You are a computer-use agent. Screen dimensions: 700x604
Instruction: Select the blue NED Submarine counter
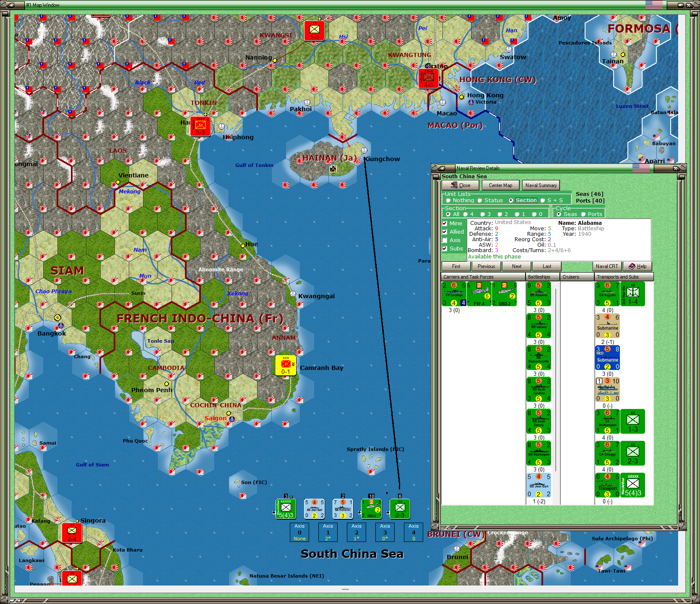(607, 358)
